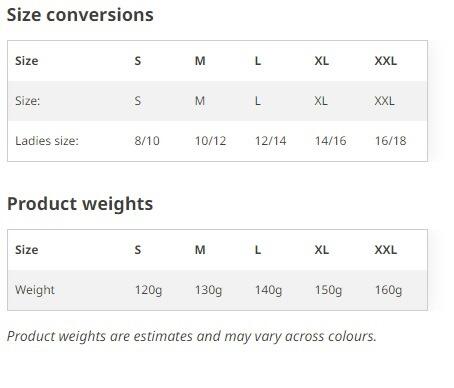
Task: Click XL header in Product weights table
Action: pyautogui.click(x=322, y=250)
